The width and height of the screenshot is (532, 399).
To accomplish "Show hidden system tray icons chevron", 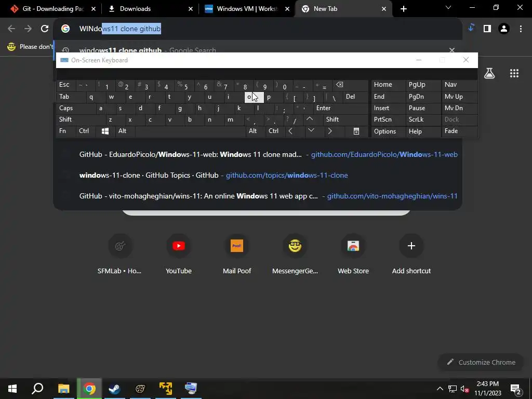I will [x=440, y=389].
